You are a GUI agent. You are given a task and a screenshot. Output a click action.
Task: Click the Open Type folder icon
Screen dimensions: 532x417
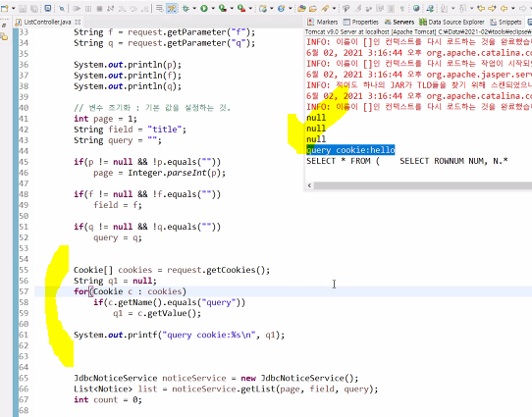(301, 9)
